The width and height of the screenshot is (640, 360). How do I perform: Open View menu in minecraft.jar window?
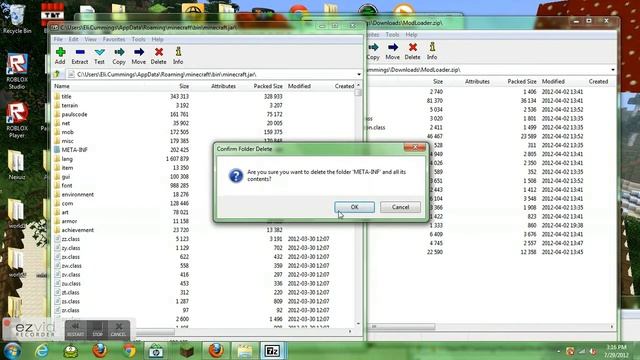(90, 40)
